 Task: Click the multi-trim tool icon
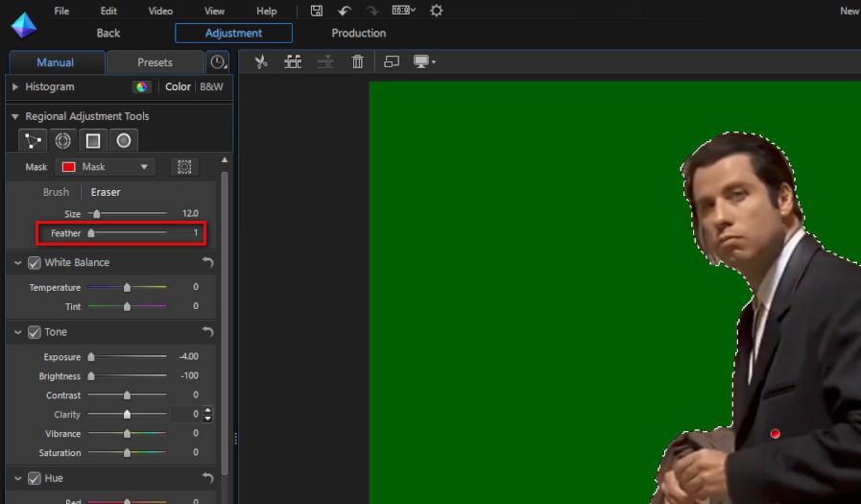(x=293, y=61)
